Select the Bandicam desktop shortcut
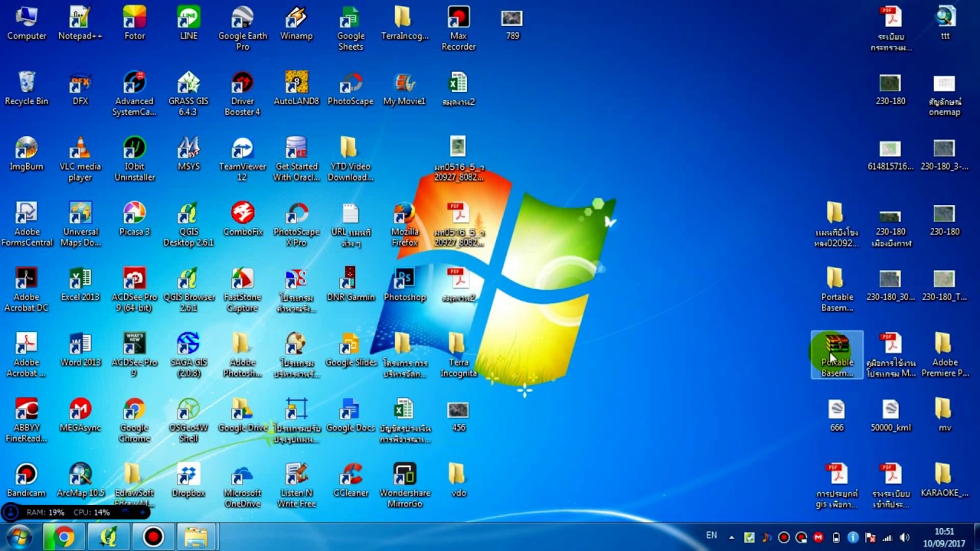Screen dimensions: 980x551 (27, 480)
